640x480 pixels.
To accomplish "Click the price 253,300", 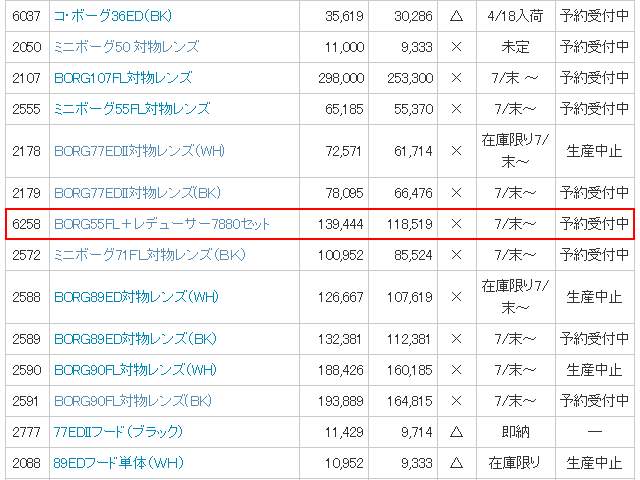I will tap(410, 78).
